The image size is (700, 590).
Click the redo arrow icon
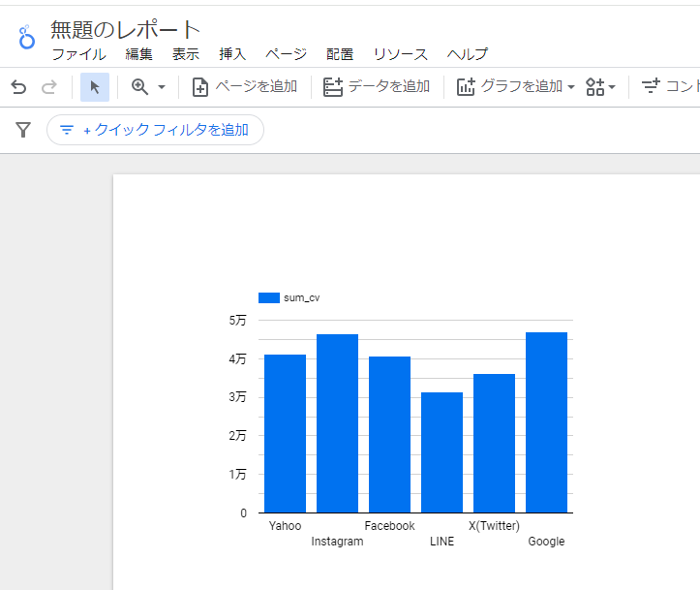(x=48, y=87)
